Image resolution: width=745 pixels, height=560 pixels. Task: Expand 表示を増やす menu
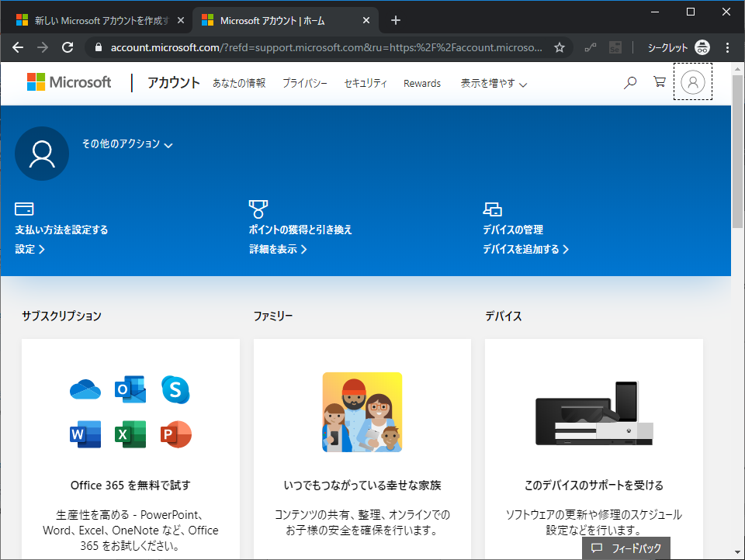coord(494,83)
